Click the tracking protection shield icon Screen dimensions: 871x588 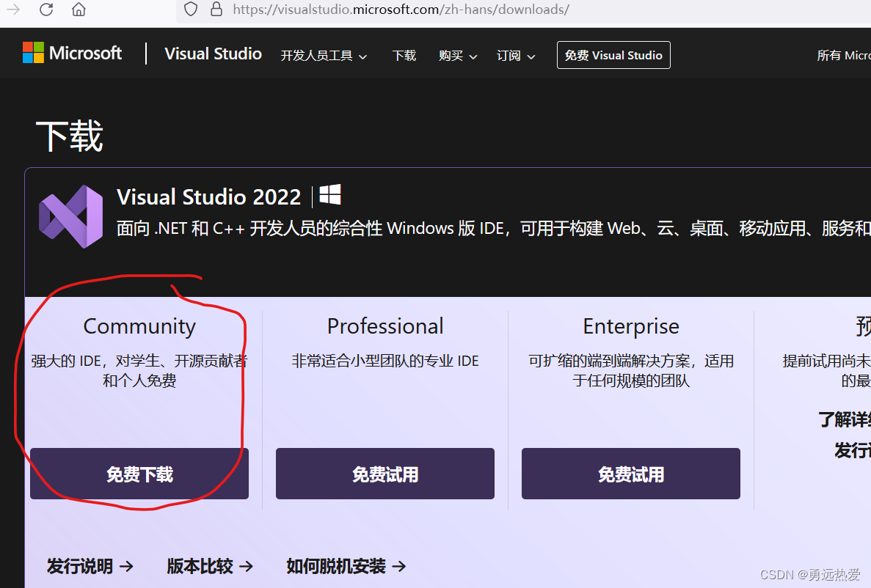coord(189,10)
